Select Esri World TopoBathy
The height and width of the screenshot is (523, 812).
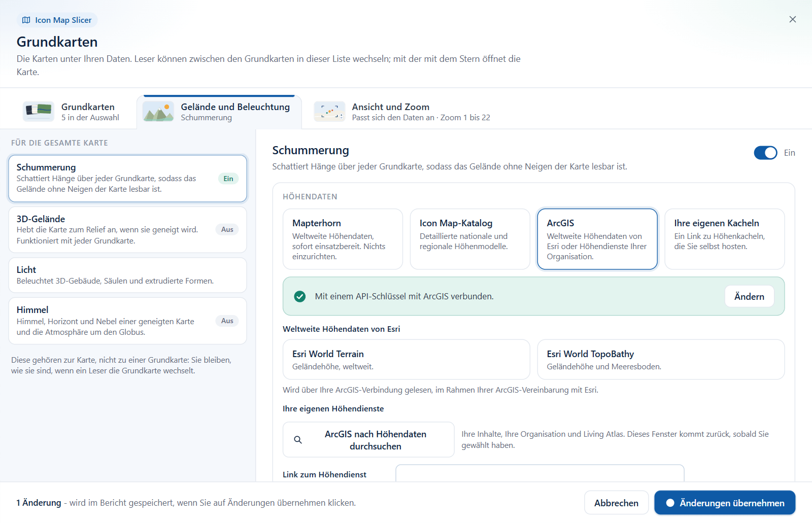(x=661, y=360)
